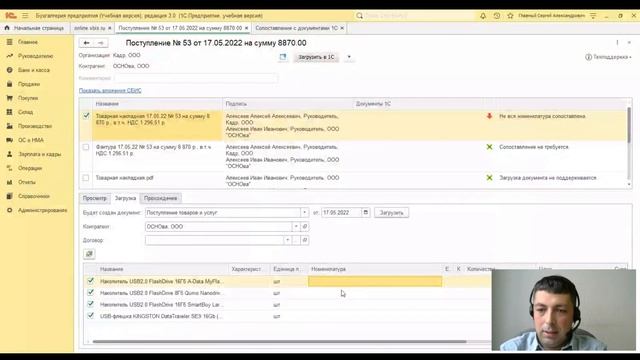Click the open icon next to Контрагент field
This screenshot has width=640, height=360.
(x=304, y=227)
